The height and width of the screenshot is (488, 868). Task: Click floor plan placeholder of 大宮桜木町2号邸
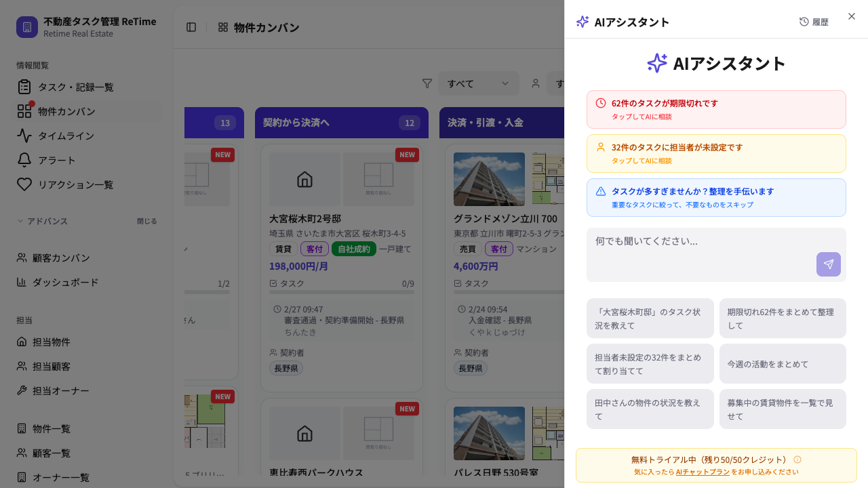coord(378,179)
